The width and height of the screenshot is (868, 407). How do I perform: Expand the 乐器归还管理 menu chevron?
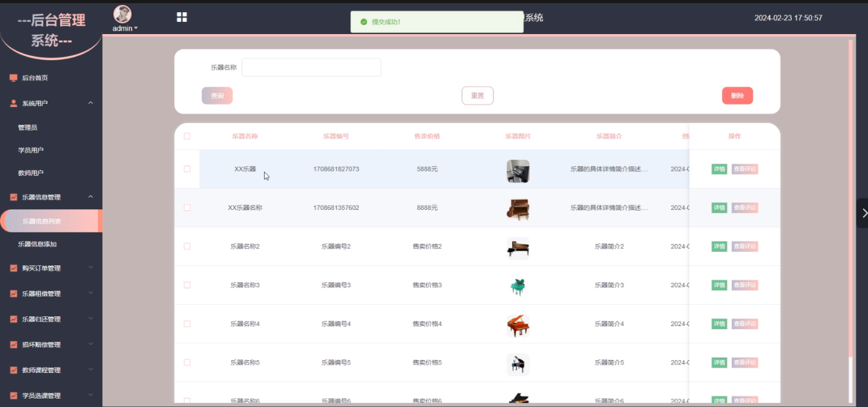(x=91, y=319)
